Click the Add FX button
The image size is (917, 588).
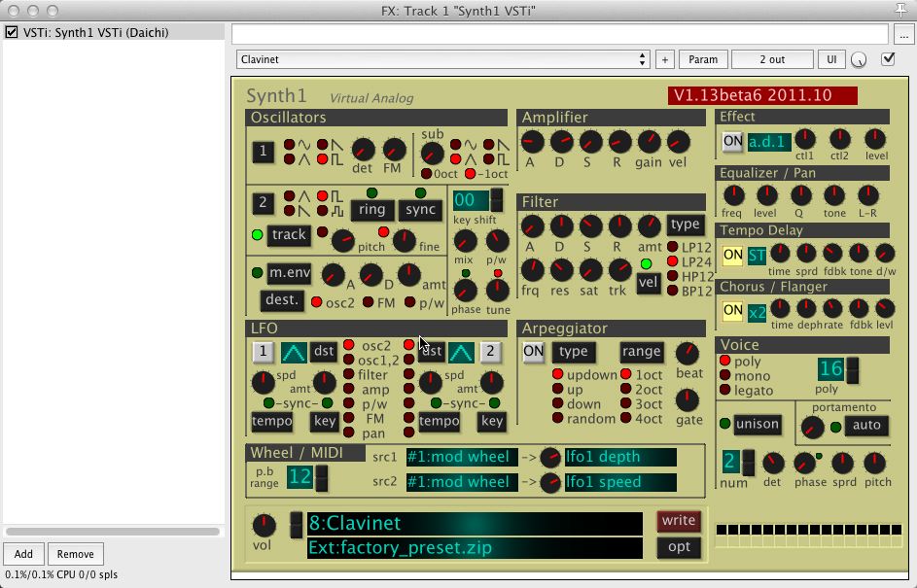(23, 554)
